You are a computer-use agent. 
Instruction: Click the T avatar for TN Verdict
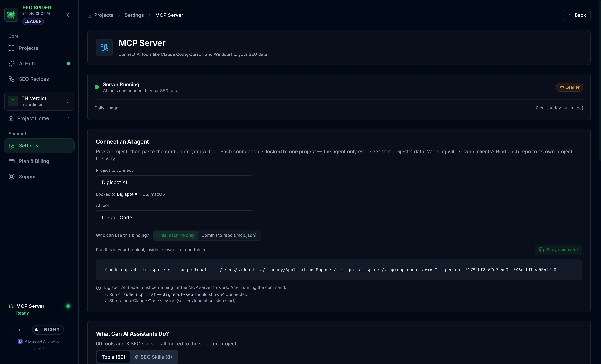pyautogui.click(x=13, y=101)
